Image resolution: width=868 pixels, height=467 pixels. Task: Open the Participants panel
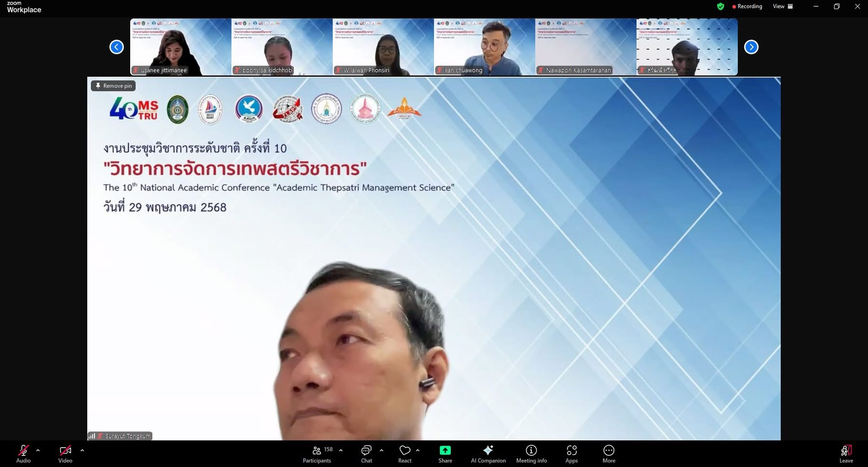click(317, 454)
